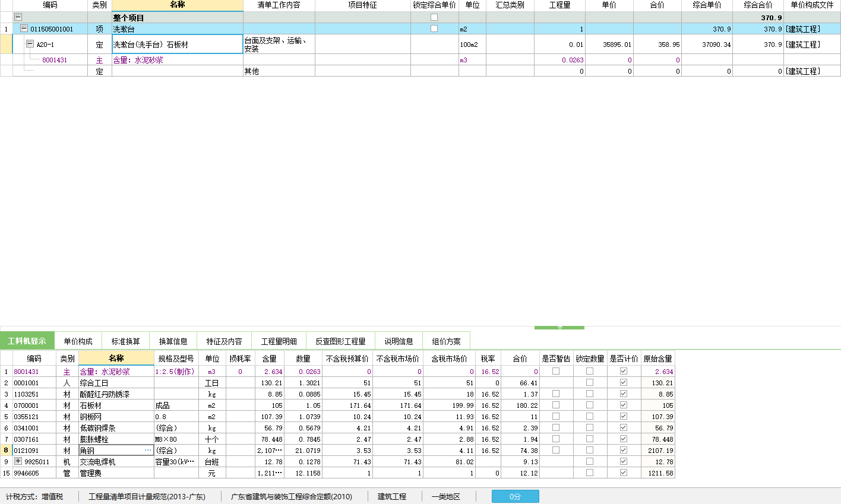Select the 酚醛红丹防锈漆 name cell
Screen dimensions: 841x504
click(x=116, y=394)
